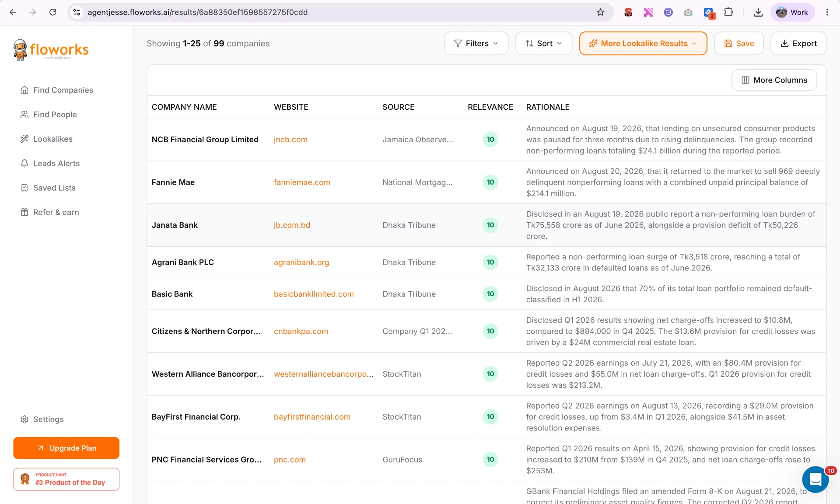This screenshot has width=840, height=504.
Task: Select NCB Financial Group Limited company name
Action: pyautogui.click(x=205, y=140)
